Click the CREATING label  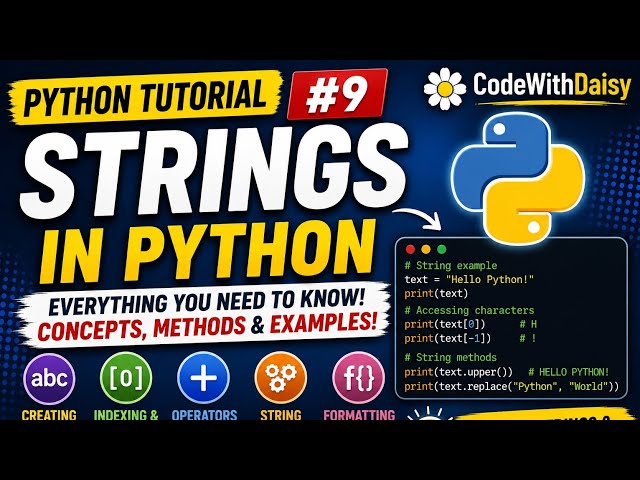click(49, 415)
